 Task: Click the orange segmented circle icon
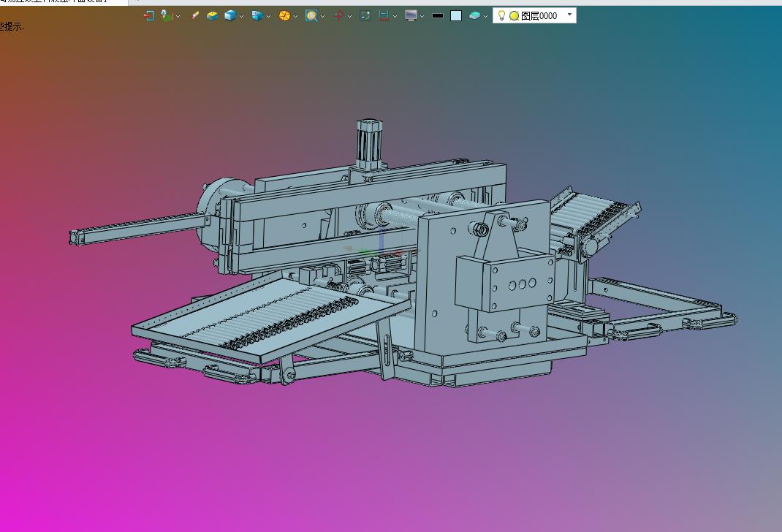point(284,16)
